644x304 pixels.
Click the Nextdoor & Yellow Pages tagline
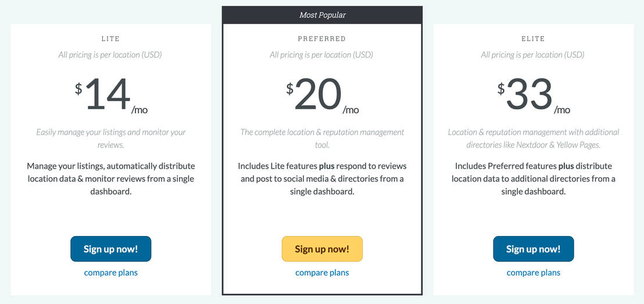pos(533,138)
